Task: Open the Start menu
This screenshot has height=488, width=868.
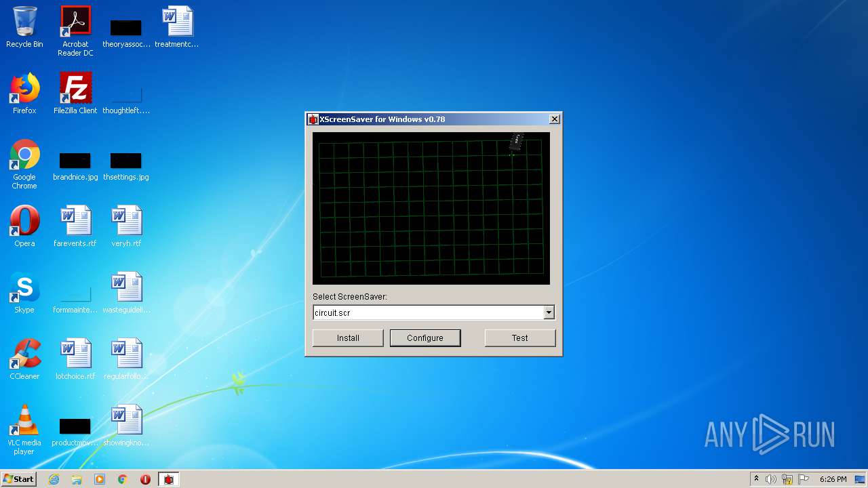Action: 18,479
